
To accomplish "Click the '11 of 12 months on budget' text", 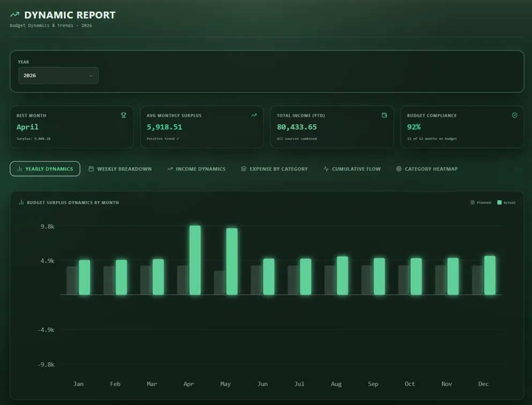I will click(432, 138).
